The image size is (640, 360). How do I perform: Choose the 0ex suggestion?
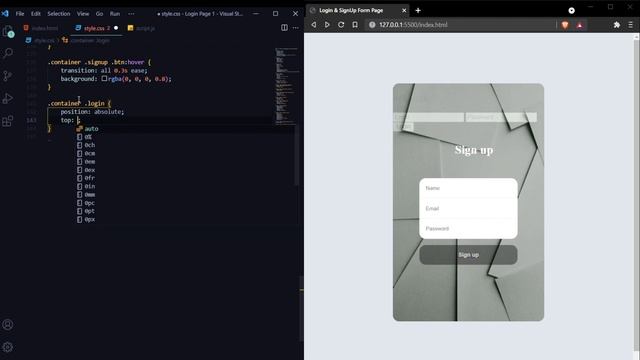(x=90, y=170)
